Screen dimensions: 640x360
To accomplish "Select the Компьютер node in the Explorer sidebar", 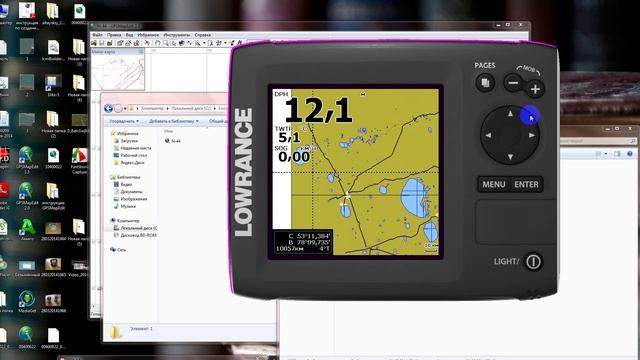I will [125, 220].
